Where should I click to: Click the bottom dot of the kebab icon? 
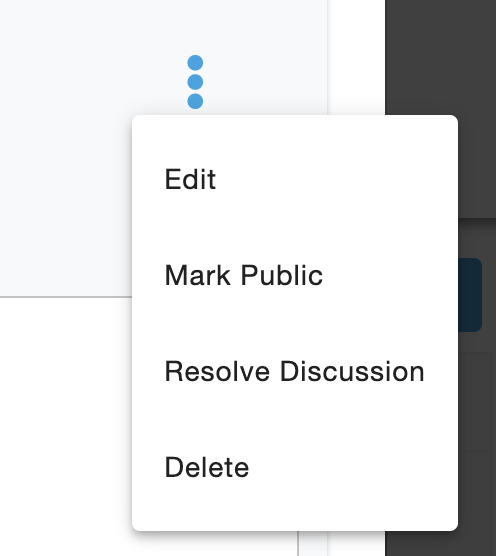click(x=195, y=101)
